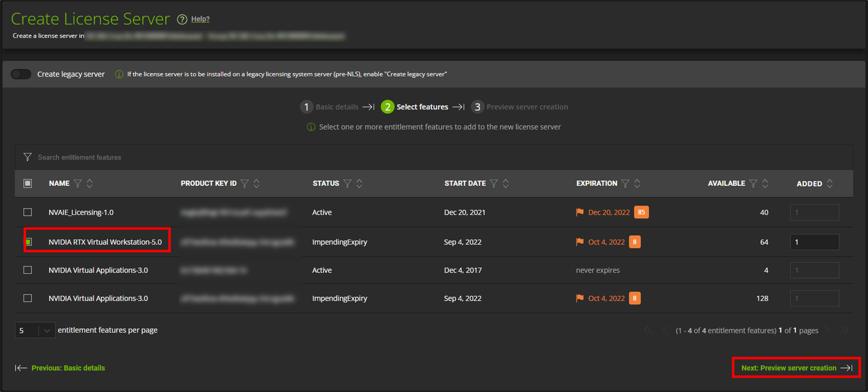Filter the START DATE column
The height and width of the screenshot is (392, 868).
click(x=494, y=183)
